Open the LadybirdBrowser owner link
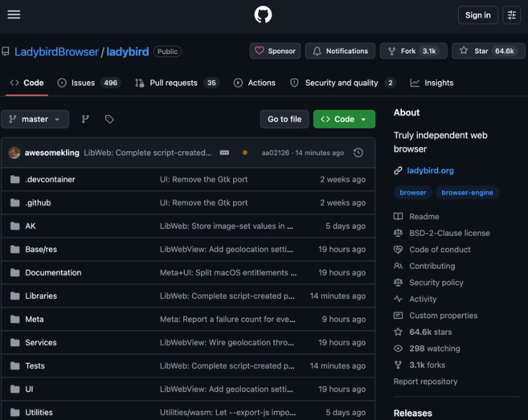Screen dimensions: 528x420 [57, 52]
